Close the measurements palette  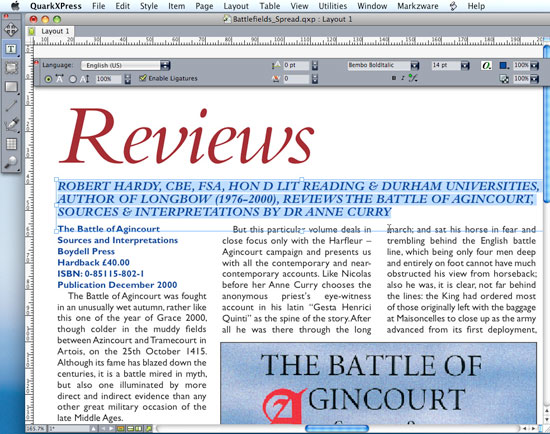pos(36,63)
